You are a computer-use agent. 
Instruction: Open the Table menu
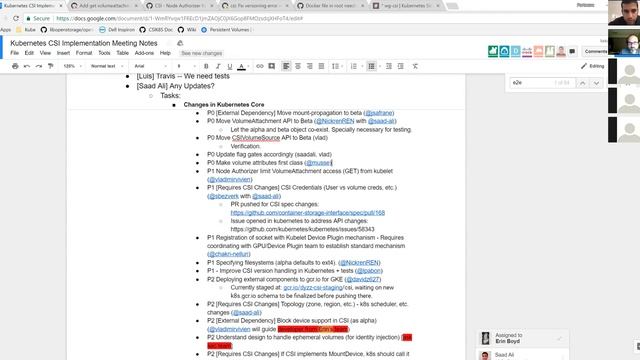click(122, 53)
